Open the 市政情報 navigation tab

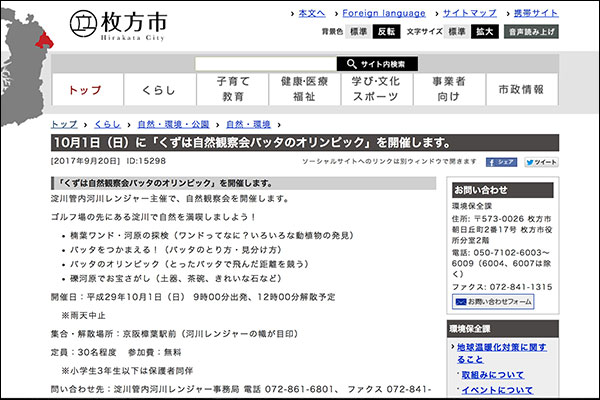tap(520, 90)
